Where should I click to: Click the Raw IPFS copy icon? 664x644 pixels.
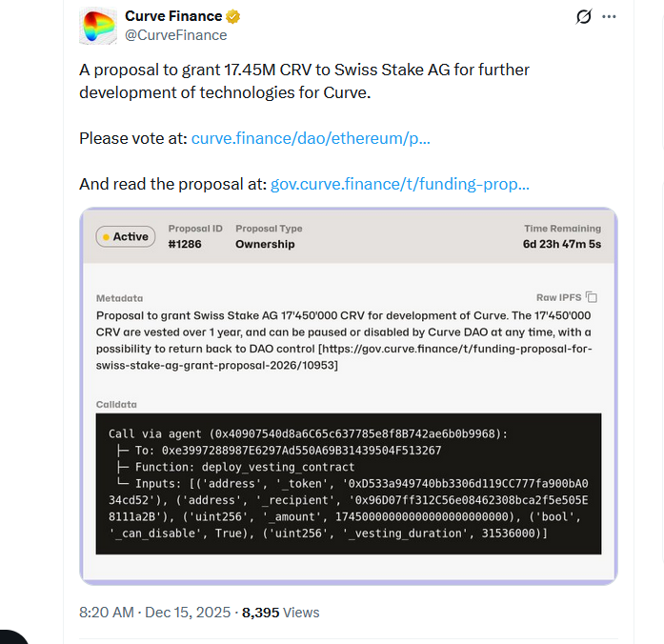pyautogui.click(x=592, y=297)
